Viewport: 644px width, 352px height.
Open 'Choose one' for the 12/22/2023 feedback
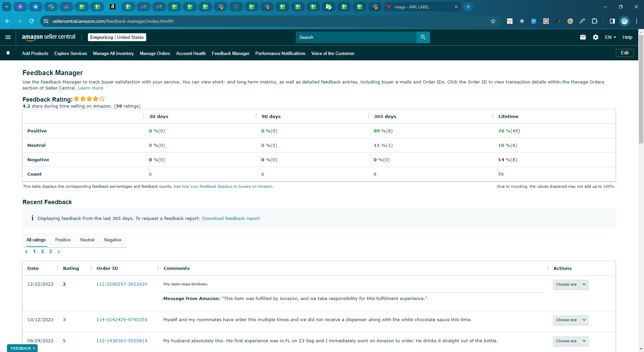571,284
